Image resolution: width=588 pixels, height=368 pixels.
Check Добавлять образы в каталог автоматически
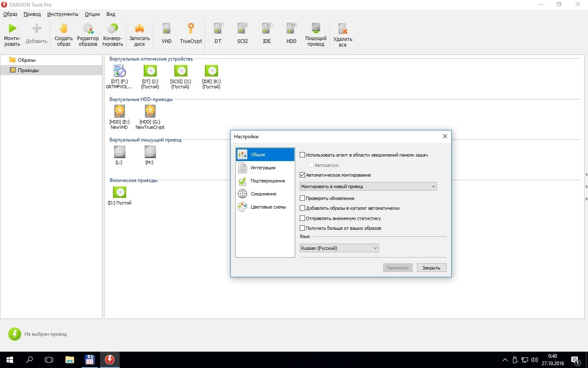click(x=303, y=208)
